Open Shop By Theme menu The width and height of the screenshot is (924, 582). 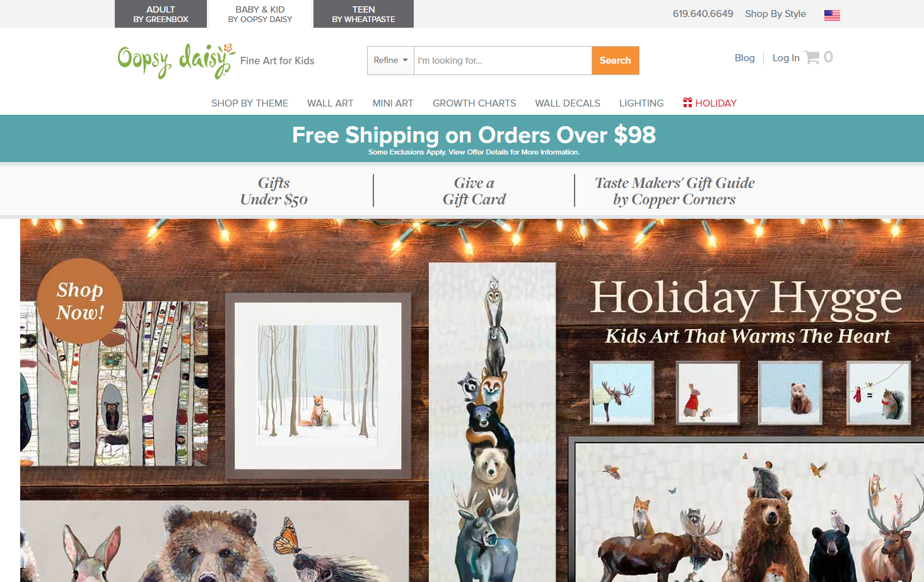(x=250, y=103)
